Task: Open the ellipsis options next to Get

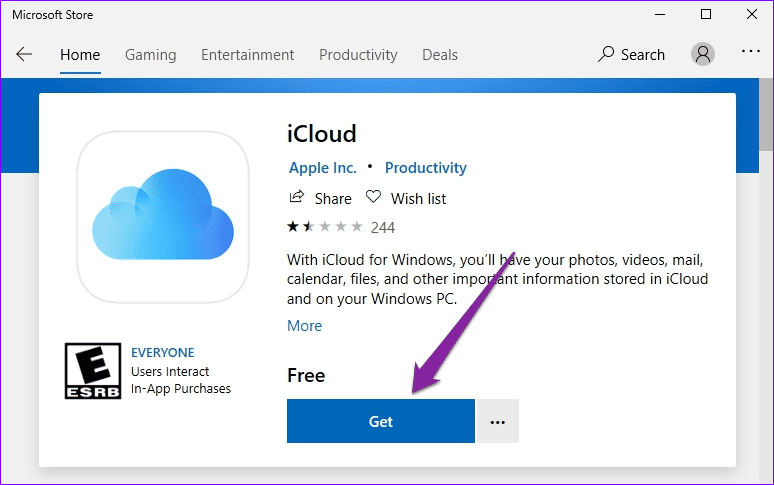Action: pos(497,421)
